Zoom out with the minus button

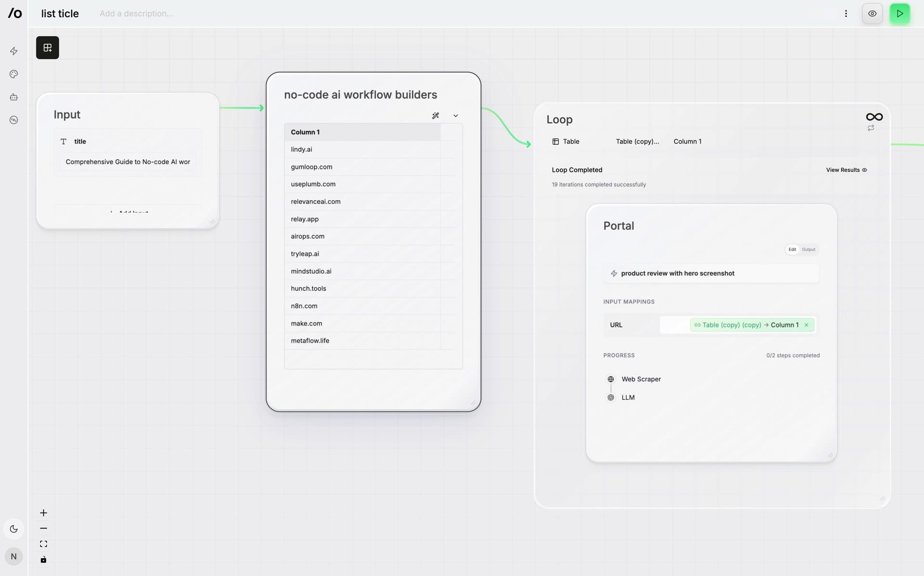point(43,528)
